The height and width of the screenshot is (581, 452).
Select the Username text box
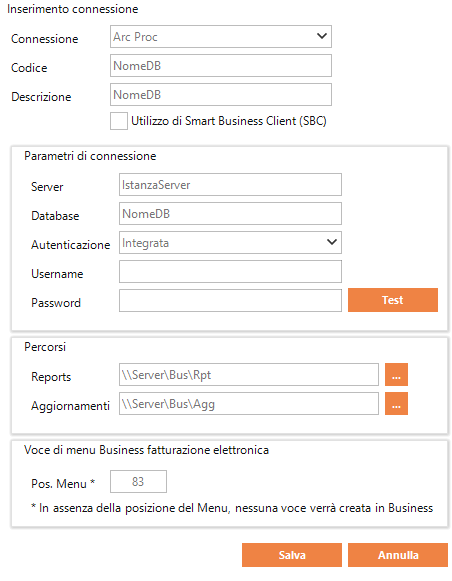(x=230, y=272)
